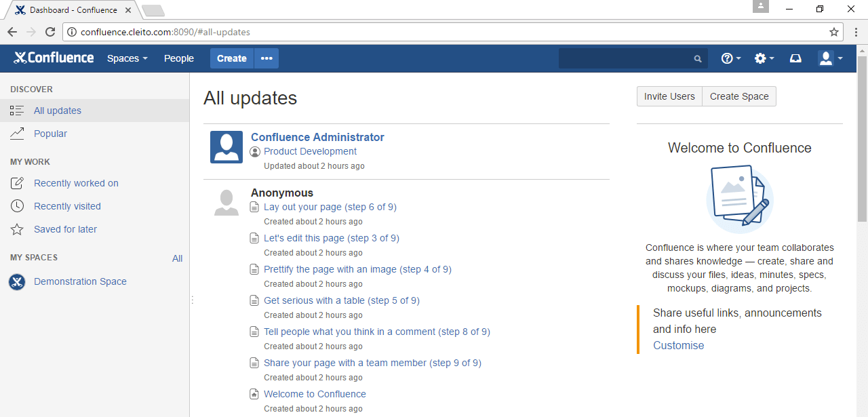Image resolution: width=868 pixels, height=417 pixels.
Task: Click the Create button
Action: tap(232, 58)
